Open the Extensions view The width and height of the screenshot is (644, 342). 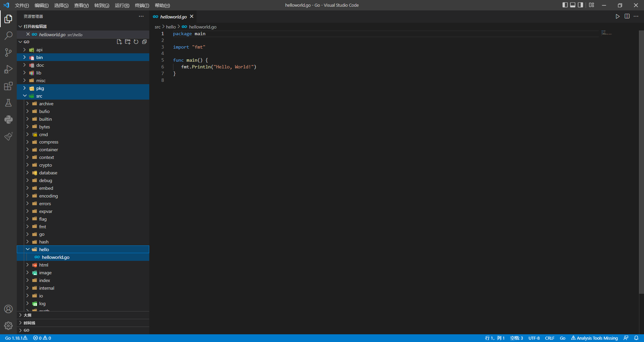(8, 86)
